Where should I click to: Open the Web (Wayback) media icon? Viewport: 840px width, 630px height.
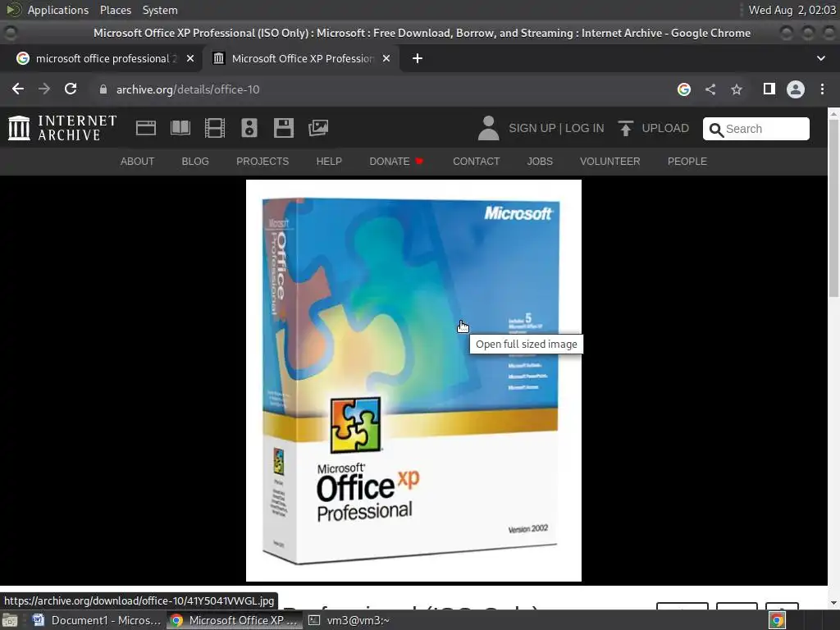coord(146,128)
